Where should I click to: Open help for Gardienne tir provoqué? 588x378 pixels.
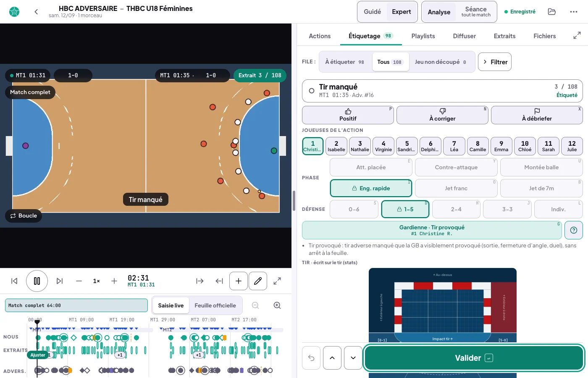click(x=574, y=230)
